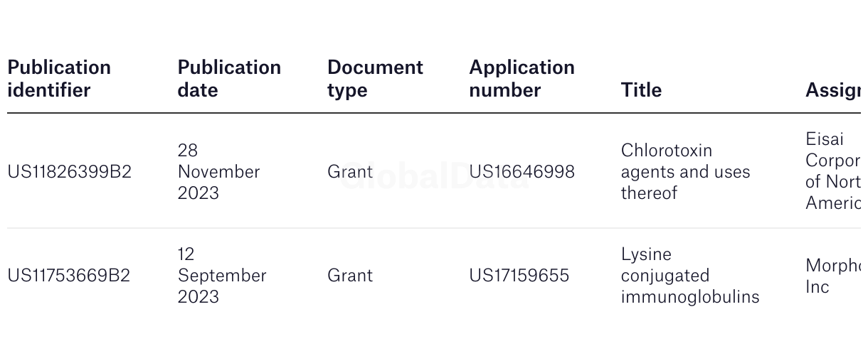
Task: Open the Chlorotoxin agents and uses thereof title
Action: tap(685, 172)
